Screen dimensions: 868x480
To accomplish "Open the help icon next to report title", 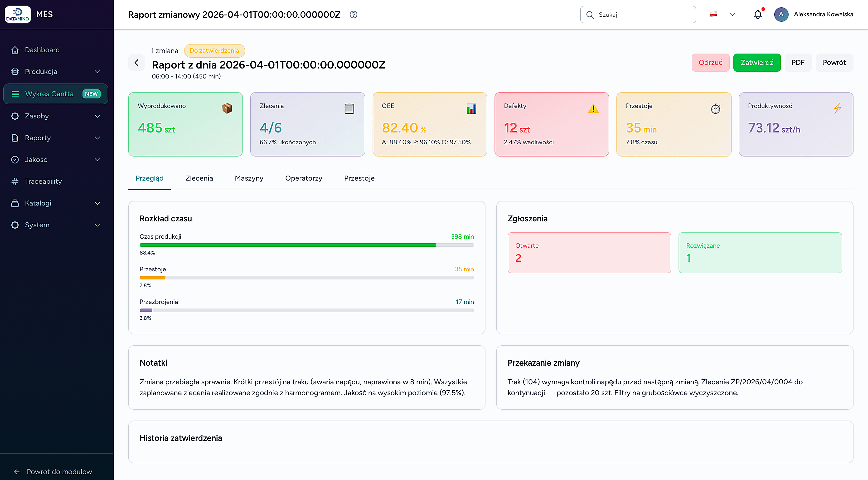I will coord(353,15).
